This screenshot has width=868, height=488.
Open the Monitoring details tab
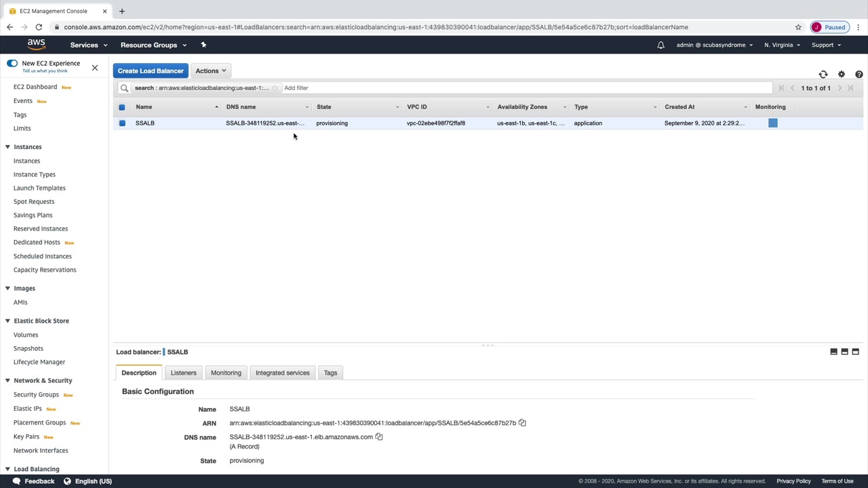point(226,373)
